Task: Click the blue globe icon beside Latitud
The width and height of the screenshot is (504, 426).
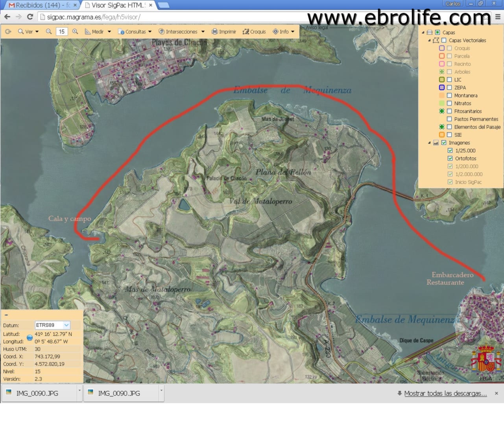Action: 30,337
